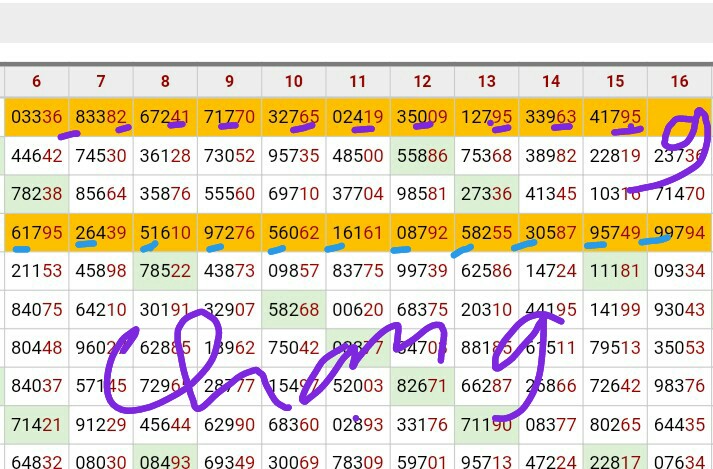Click green highlighted cell 11181
This screenshot has height=469, width=713.
click(x=615, y=271)
